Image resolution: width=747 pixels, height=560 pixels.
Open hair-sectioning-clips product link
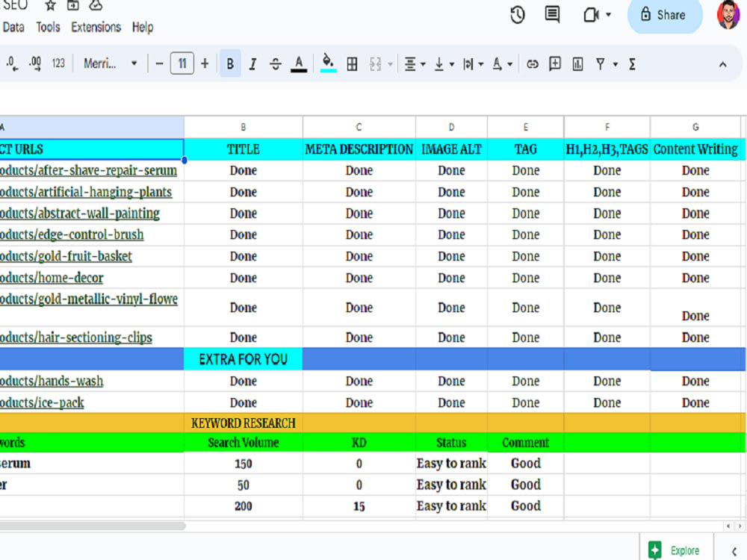point(75,337)
